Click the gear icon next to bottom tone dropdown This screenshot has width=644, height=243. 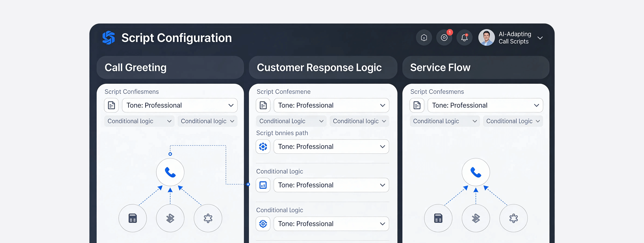pos(263,224)
